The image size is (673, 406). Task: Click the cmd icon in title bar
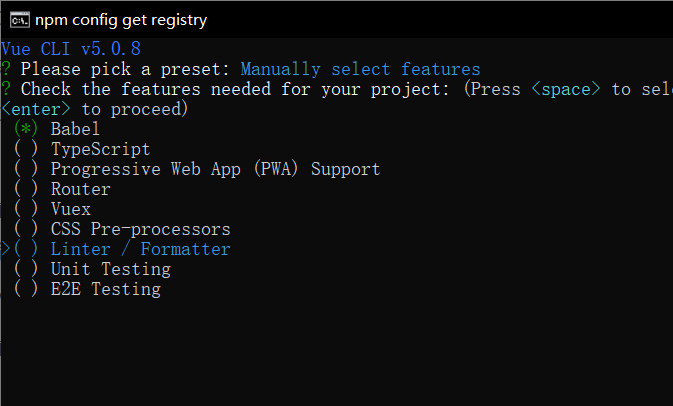pyautogui.click(x=20, y=20)
